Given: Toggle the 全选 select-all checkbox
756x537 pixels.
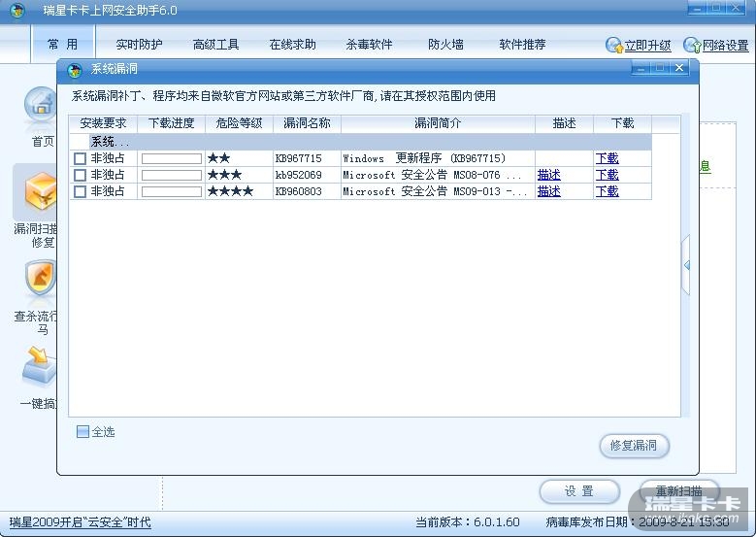Looking at the screenshot, I should pos(82,431).
